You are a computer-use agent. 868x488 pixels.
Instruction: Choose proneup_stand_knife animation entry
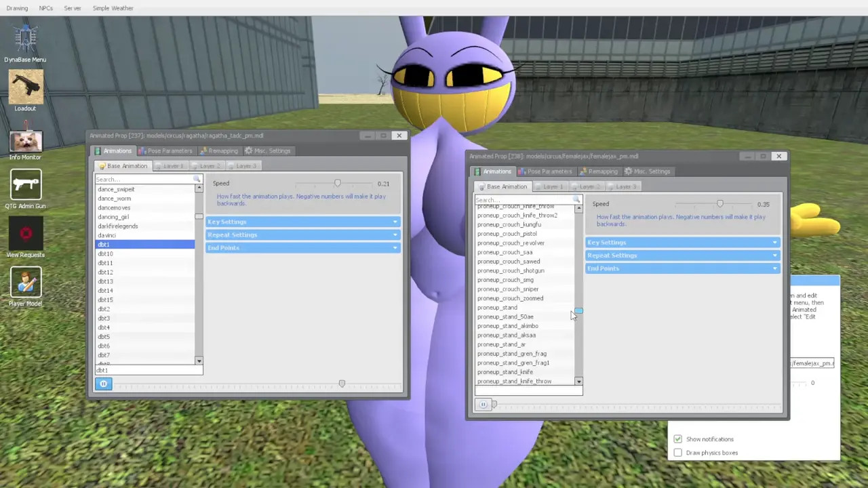point(505,372)
